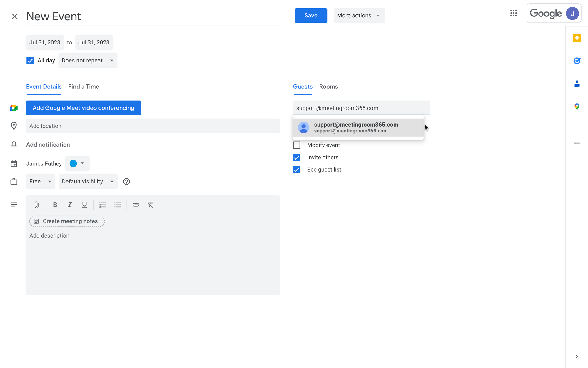This screenshot has width=588, height=368.
Task: Select the hyperlink insert icon
Action: 136,205
